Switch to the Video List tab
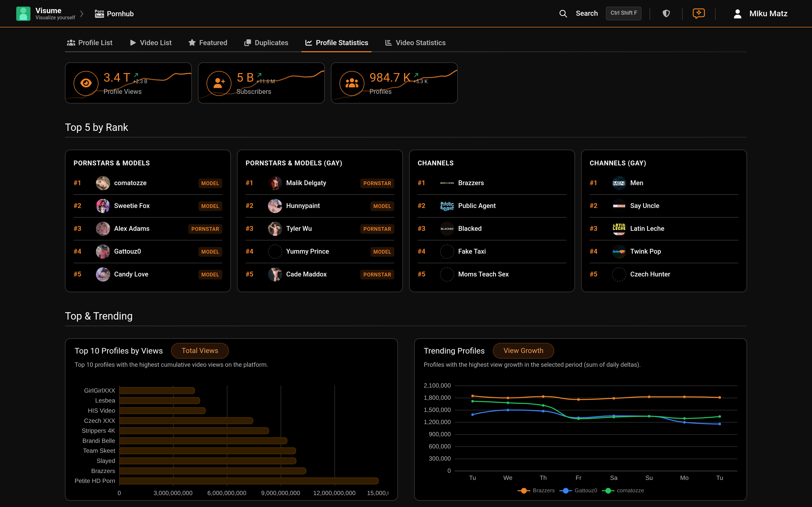The height and width of the screenshot is (507, 812). [x=150, y=43]
